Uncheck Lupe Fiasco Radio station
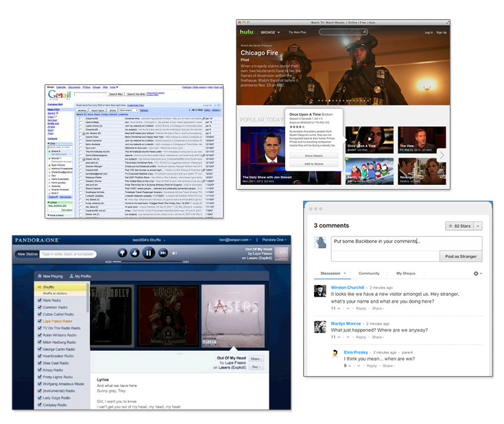The width and height of the screenshot is (504, 424). tap(40, 321)
